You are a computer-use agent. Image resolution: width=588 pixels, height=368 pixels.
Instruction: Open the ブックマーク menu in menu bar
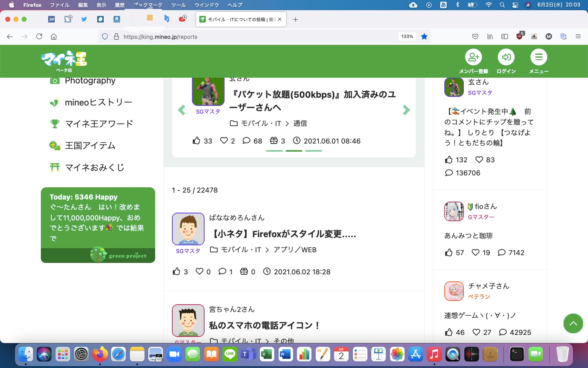tap(148, 5)
